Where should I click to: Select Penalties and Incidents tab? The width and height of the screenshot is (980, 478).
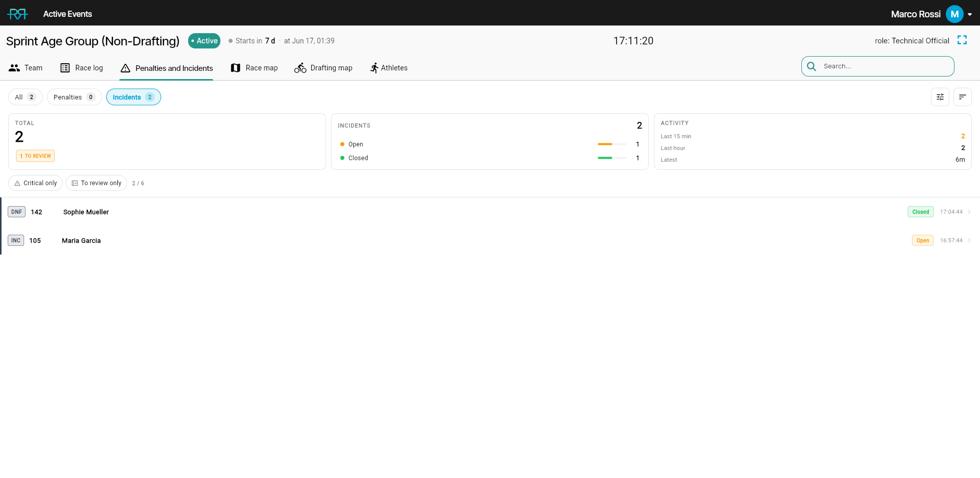click(x=167, y=68)
